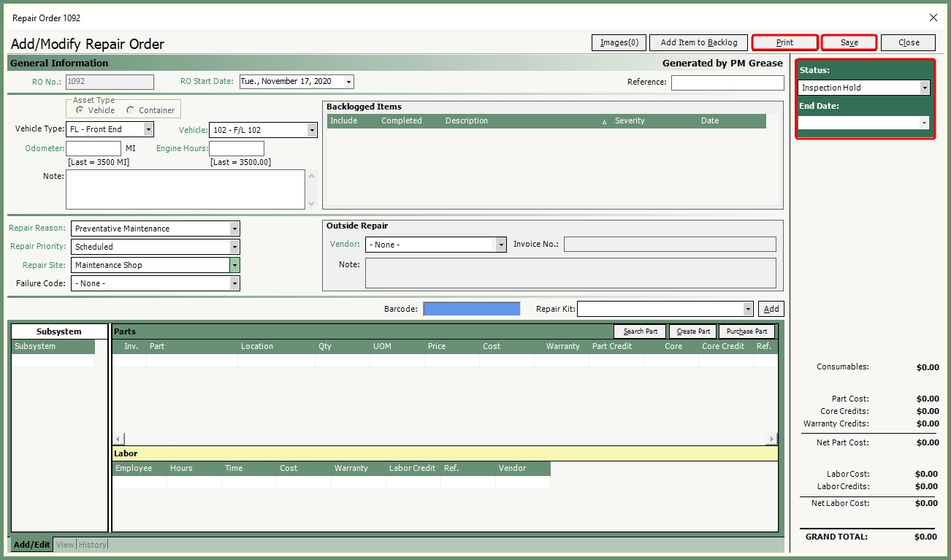The height and width of the screenshot is (560, 951).
Task: Click the Barcode input field
Action: 472,309
